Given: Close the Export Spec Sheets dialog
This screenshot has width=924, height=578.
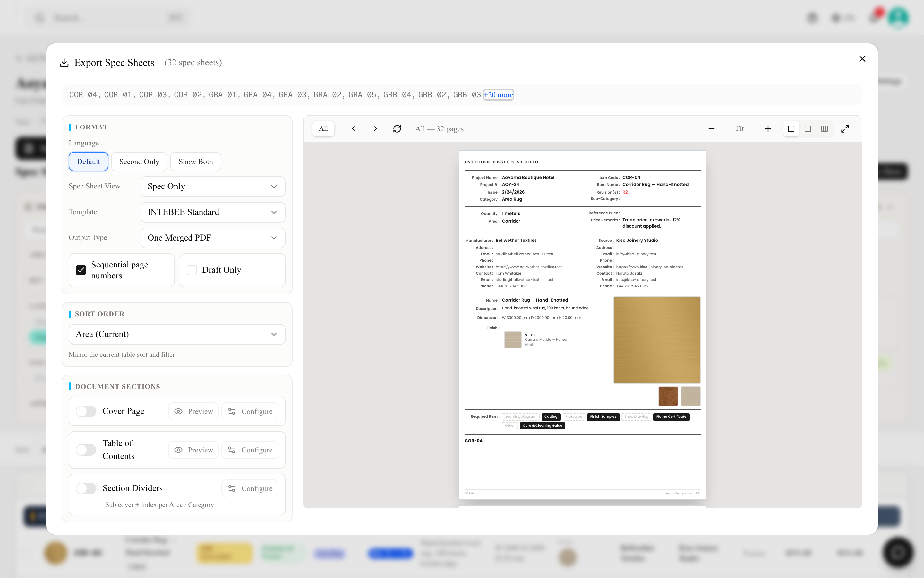Looking at the screenshot, I should tap(862, 59).
